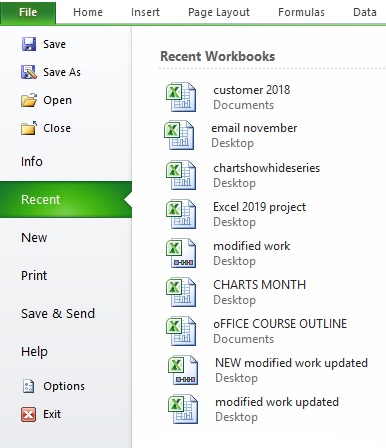Choose Save in the backstage menu
The width and height of the screenshot is (386, 448).
click(54, 44)
